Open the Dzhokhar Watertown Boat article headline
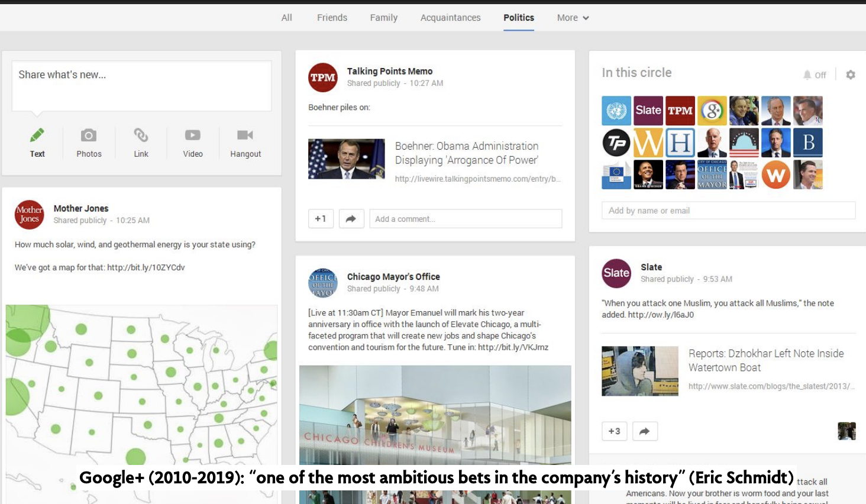Image resolution: width=866 pixels, height=504 pixels. click(x=766, y=360)
